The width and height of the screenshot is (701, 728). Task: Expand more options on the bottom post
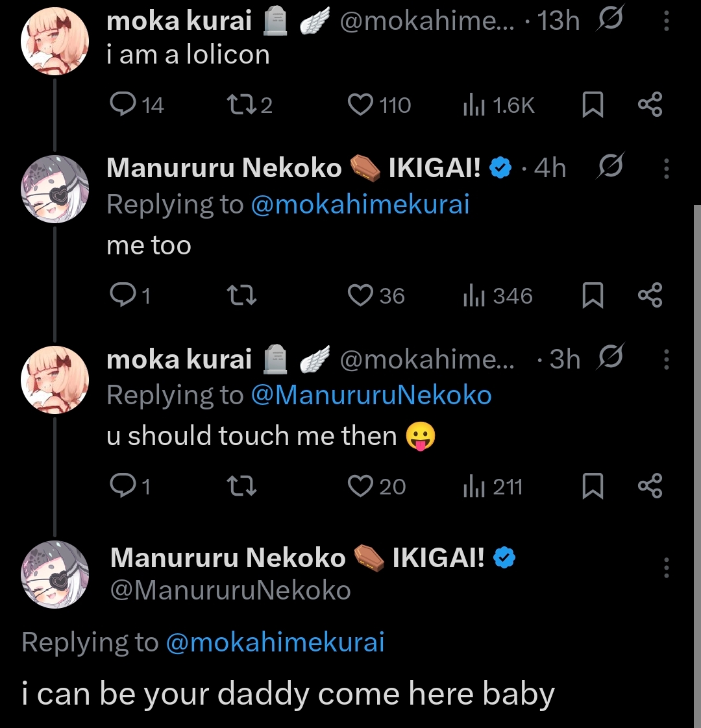click(x=667, y=568)
